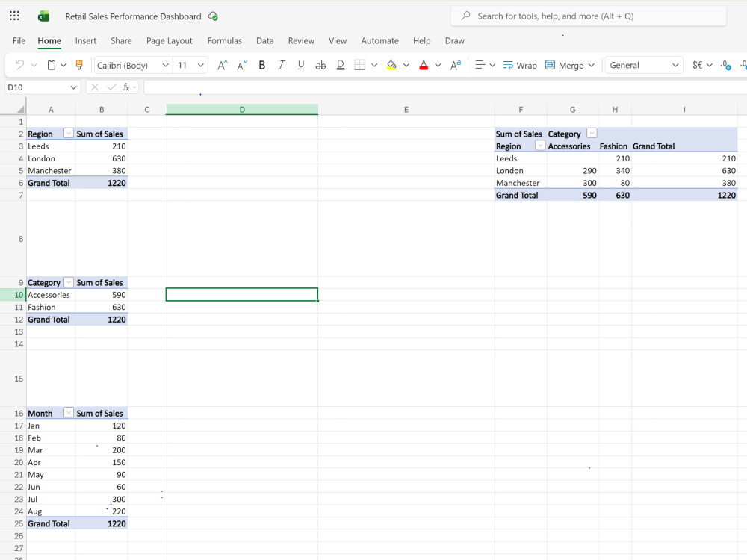
Task: Open the borders options dropdown arrow
Action: 374,65
